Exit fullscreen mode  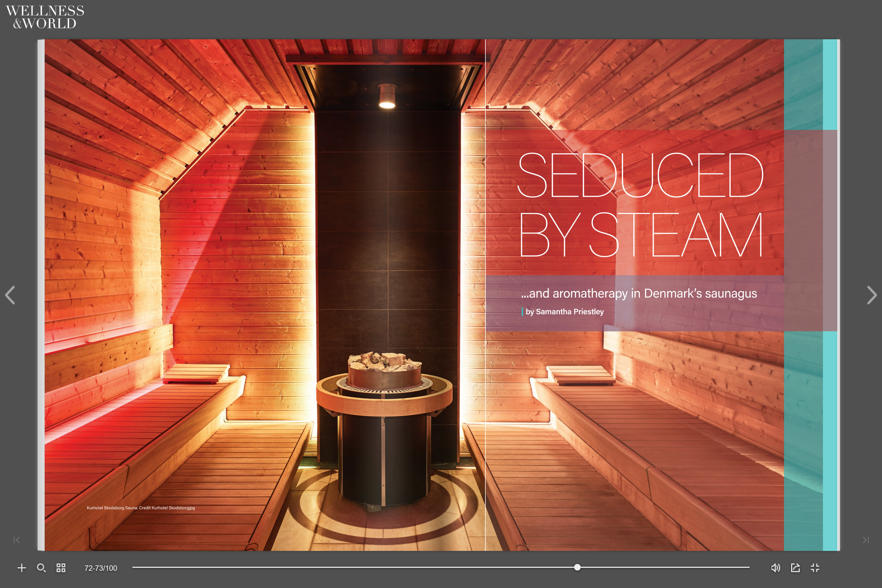tap(815, 568)
